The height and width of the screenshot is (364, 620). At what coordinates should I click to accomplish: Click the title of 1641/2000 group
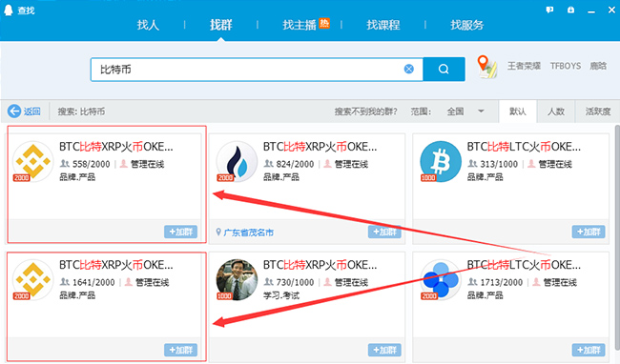click(x=116, y=265)
